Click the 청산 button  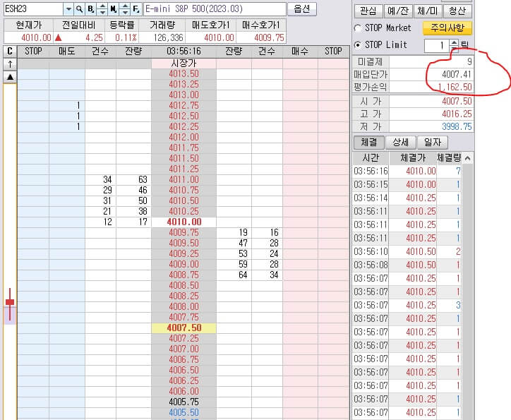[457, 11]
